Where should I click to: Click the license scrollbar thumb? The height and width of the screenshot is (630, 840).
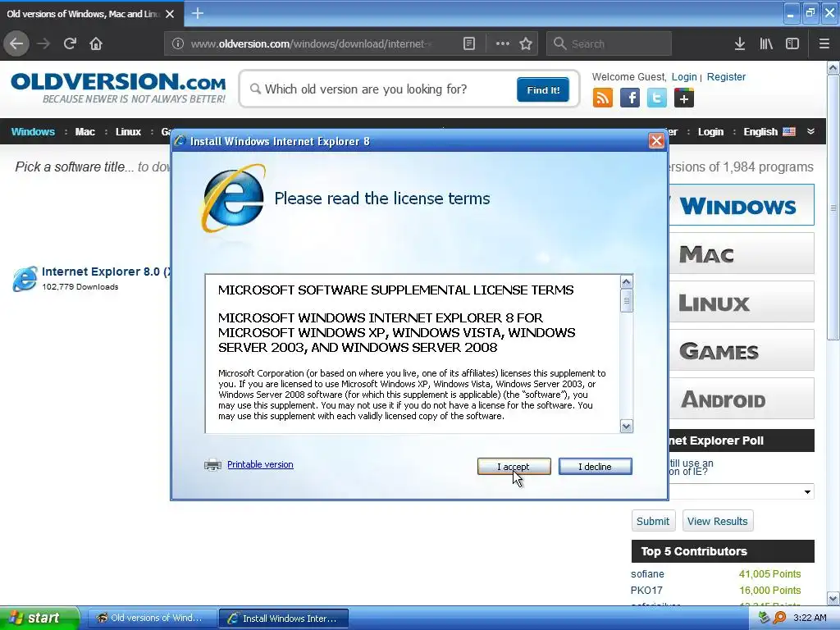point(626,300)
